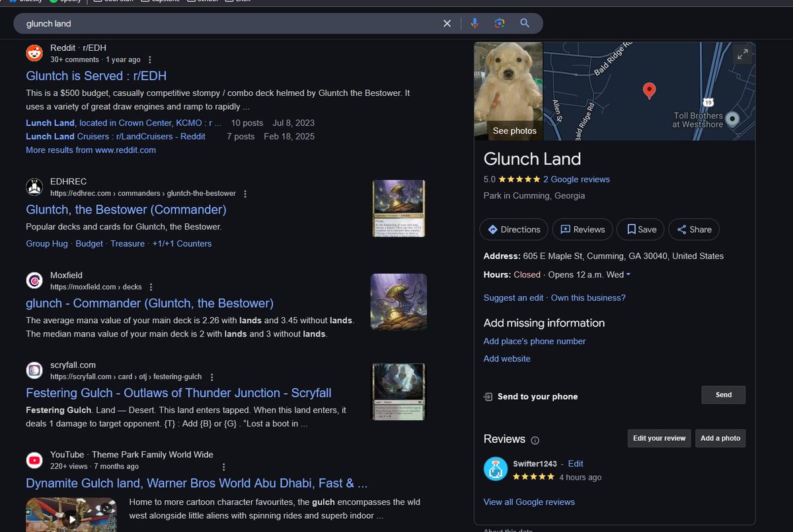Click the Reddit favicon icon
Viewport: 793px width, 532px height.
pos(34,54)
